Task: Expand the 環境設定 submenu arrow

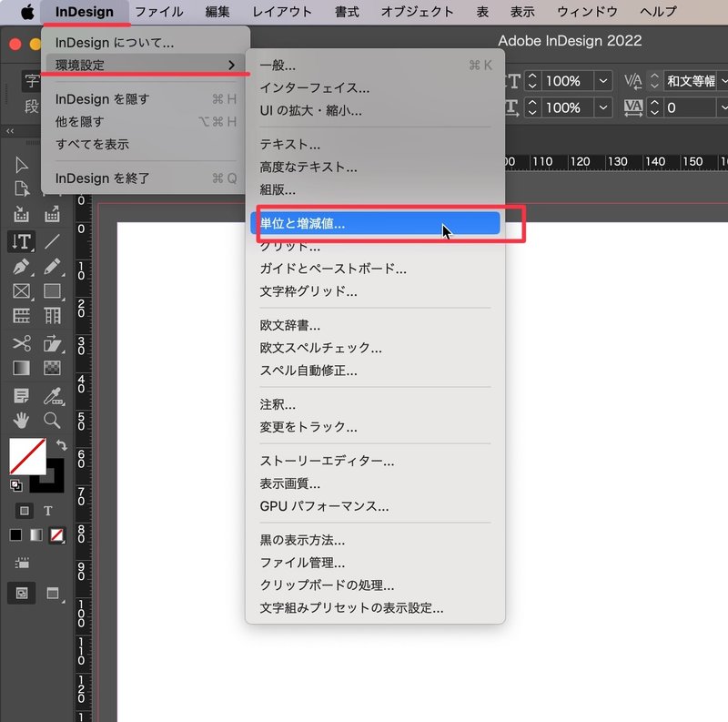Action: [x=231, y=65]
